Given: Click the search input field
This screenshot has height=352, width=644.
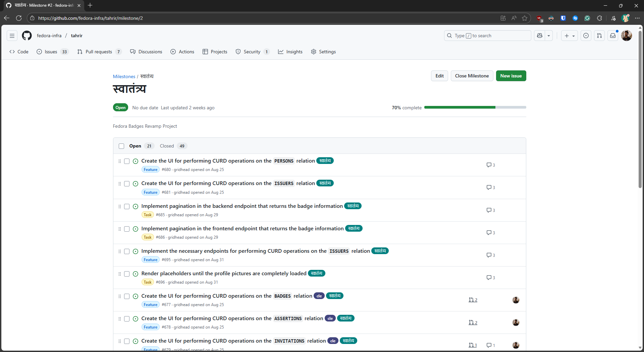Looking at the screenshot, I should [x=487, y=36].
